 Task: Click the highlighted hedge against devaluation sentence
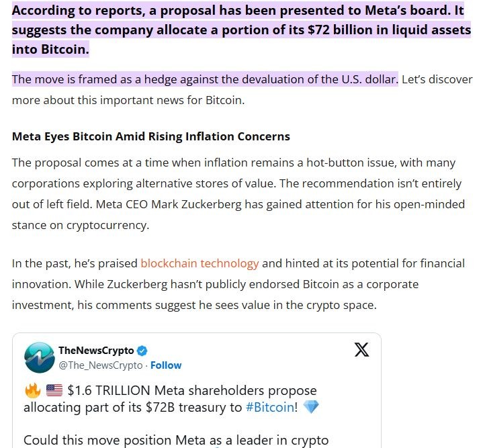[205, 79]
